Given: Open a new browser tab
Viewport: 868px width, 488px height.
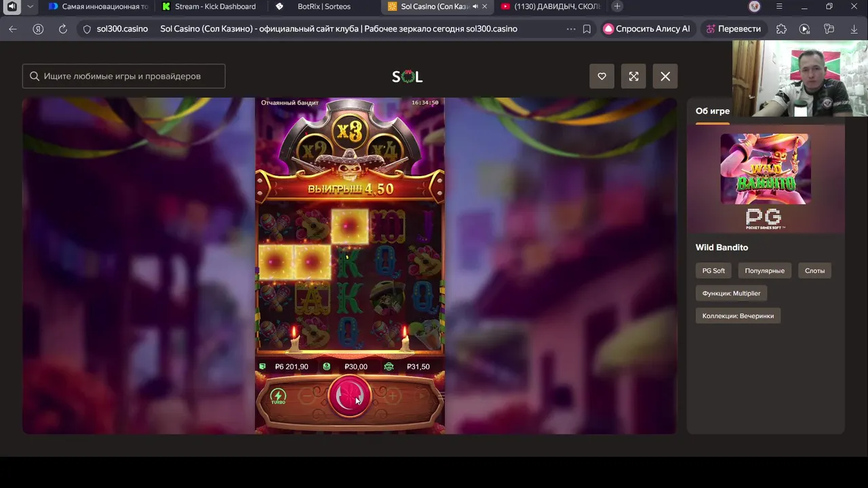Looking at the screenshot, I should click(x=617, y=6).
